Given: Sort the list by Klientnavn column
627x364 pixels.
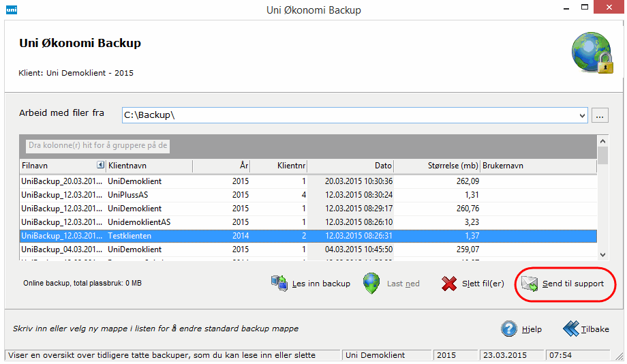Looking at the screenshot, I should [x=149, y=166].
